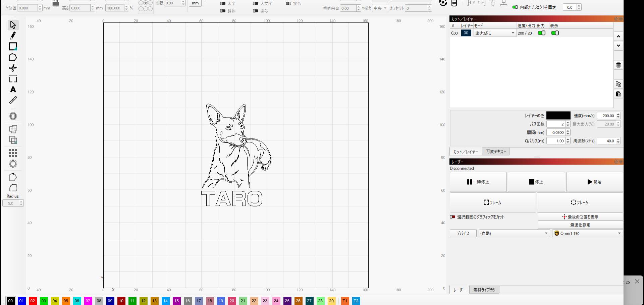Screen dimensions: 644x305
Task: Pick the Polygon shape tool
Action: pos(13,57)
